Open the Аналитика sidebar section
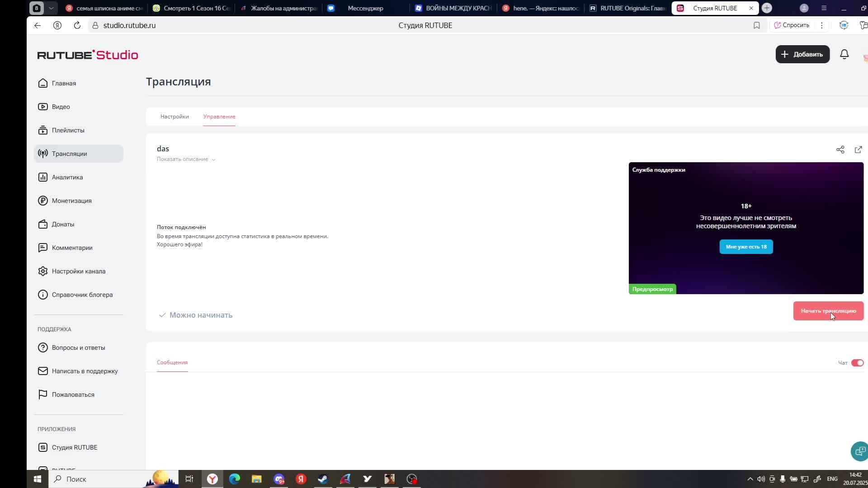The width and height of the screenshot is (868, 488). (x=67, y=177)
